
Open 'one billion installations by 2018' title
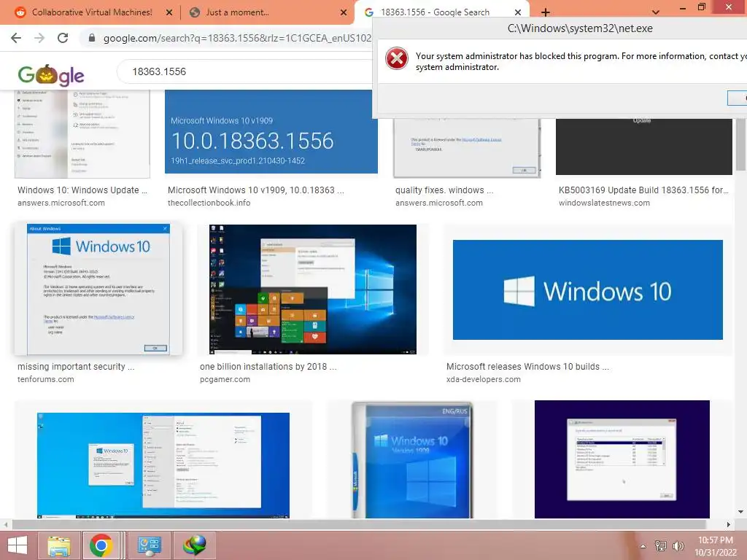268,367
